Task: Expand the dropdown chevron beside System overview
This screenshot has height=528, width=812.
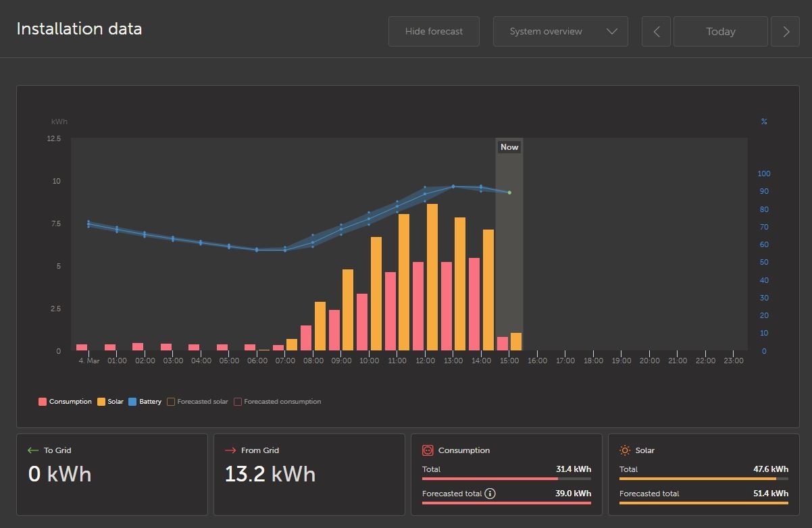Action: click(x=612, y=32)
